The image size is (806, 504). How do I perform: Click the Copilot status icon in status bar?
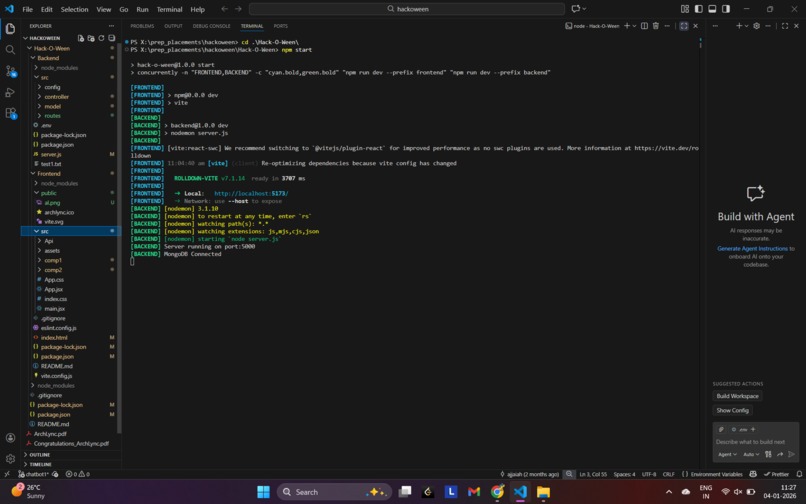(x=753, y=474)
